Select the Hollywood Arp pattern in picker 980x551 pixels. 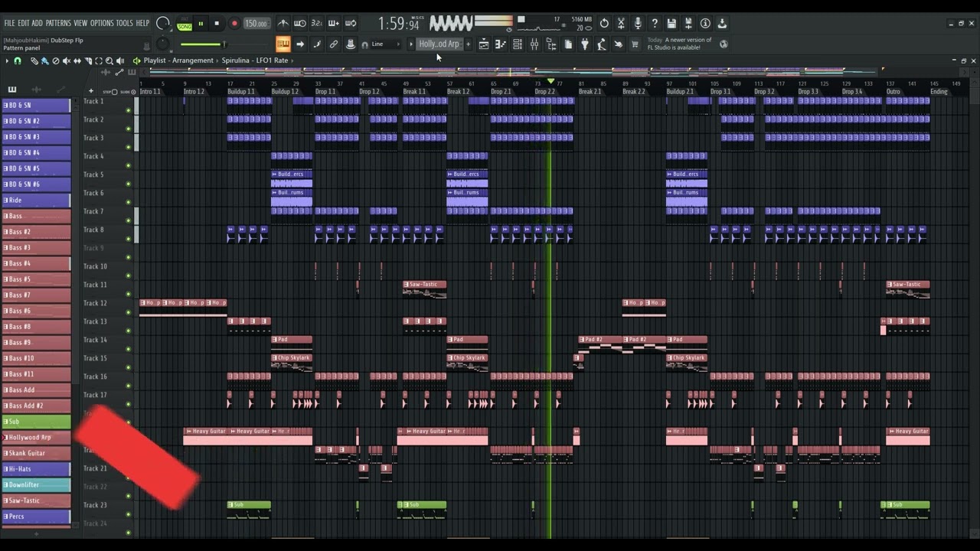click(x=36, y=437)
